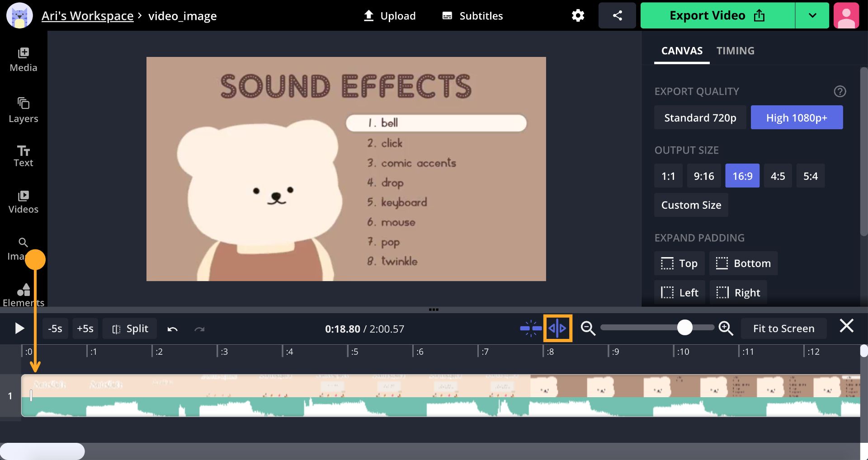This screenshot has height=460, width=868.
Task: Click the Upload button
Action: 389,16
